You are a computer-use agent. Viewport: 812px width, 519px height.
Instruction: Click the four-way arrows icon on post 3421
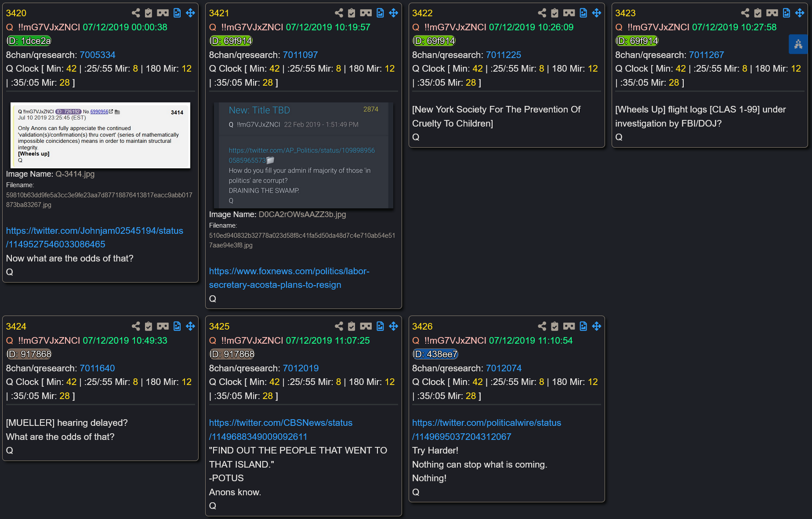[x=393, y=13]
